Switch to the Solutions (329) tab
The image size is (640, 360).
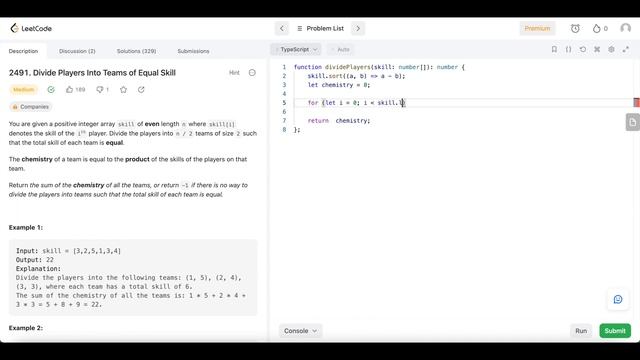tap(136, 51)
